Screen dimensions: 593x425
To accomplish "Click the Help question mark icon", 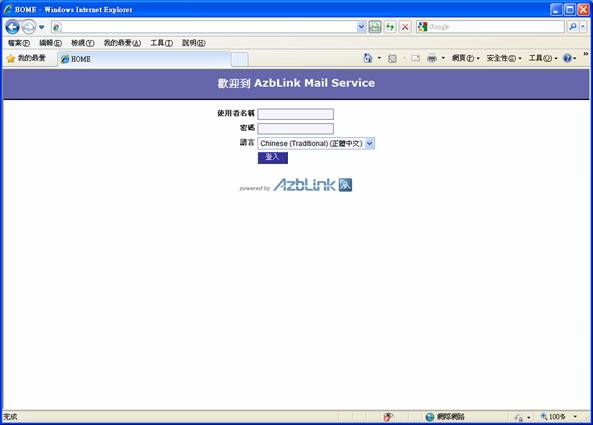I will pyautogui.click(x=567, y=58).
